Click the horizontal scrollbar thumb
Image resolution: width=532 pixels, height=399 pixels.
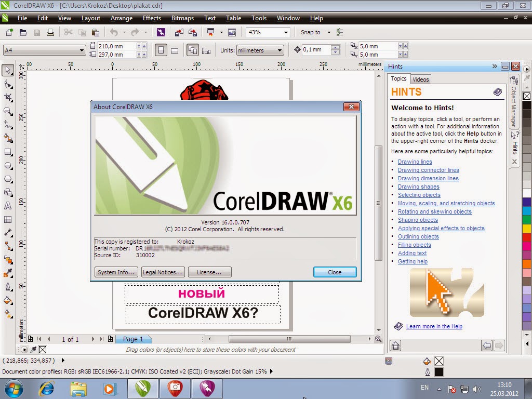tap(289, 339)
